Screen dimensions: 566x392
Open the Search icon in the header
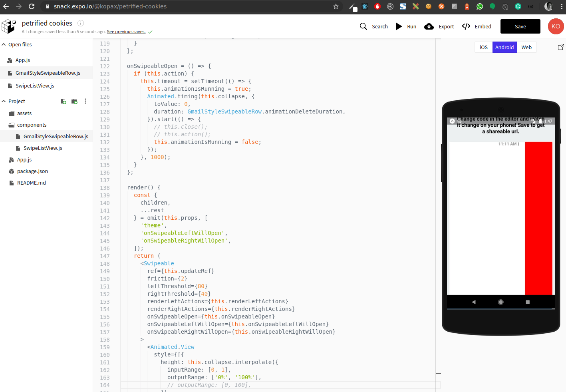pos(363,26)
